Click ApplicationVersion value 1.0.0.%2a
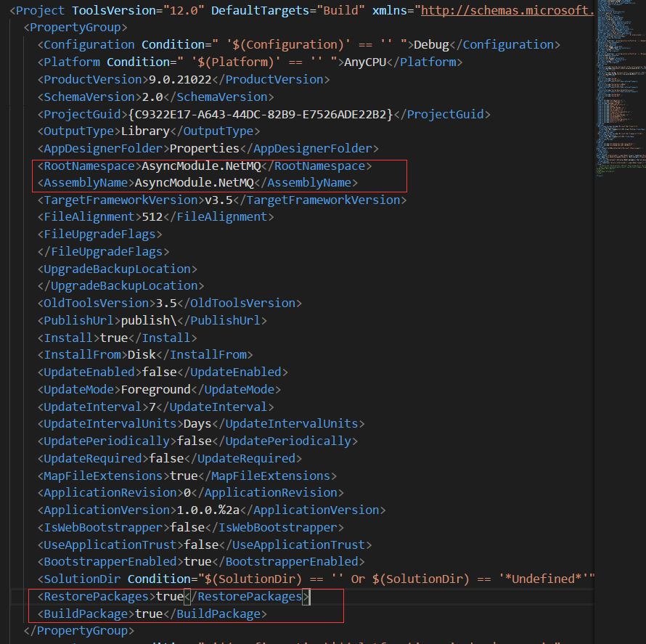The image size is (646, 644). 208,510
